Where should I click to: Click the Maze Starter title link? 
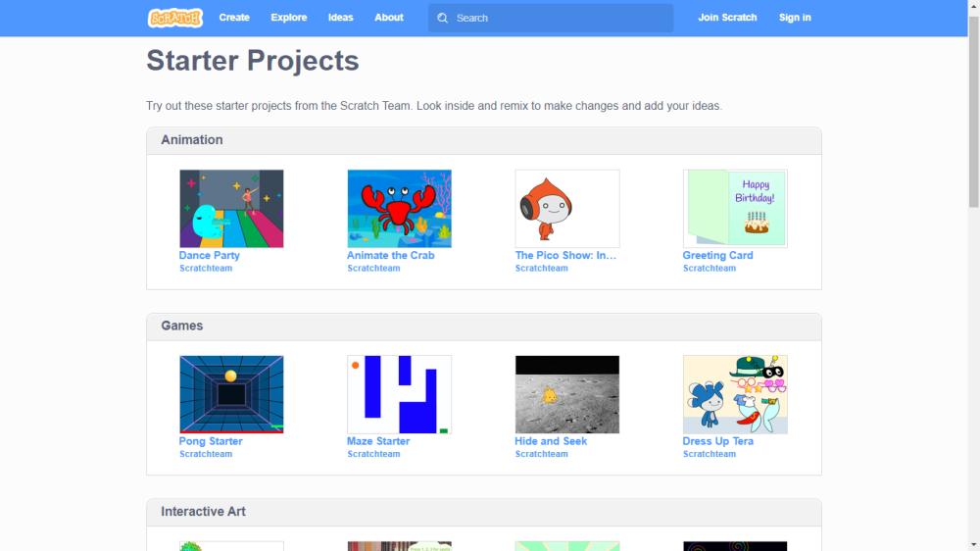[x=378, y=441]
